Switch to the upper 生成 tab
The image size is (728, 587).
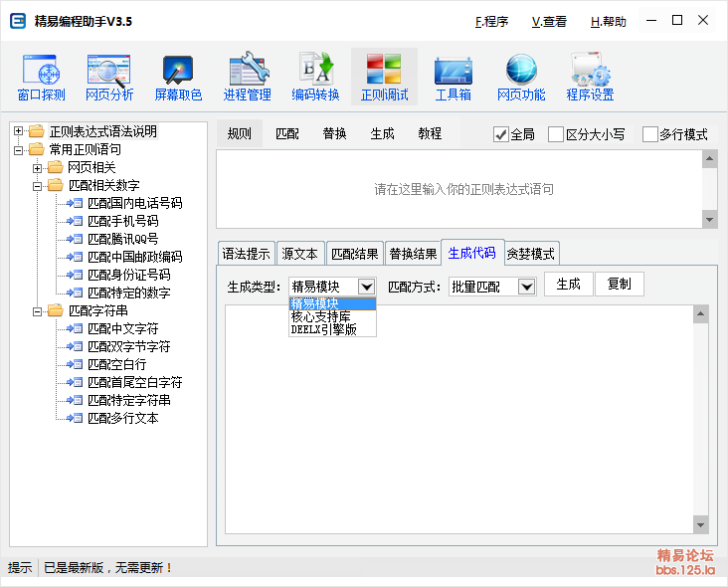(x=382, y=133)
